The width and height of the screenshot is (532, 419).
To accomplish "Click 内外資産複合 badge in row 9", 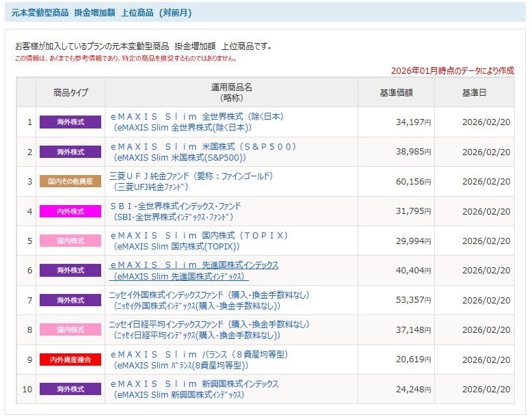I will 70,360.
